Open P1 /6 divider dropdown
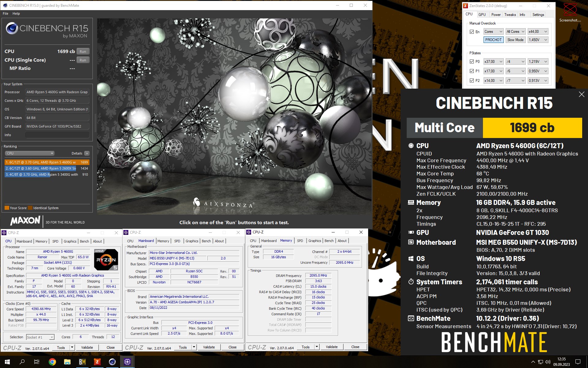The height and width of the screenshot is (368, 588). coord(515,71)
